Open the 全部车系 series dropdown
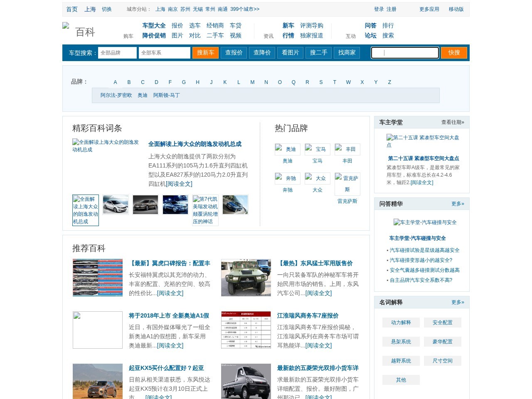 click(x=164, y=53)
